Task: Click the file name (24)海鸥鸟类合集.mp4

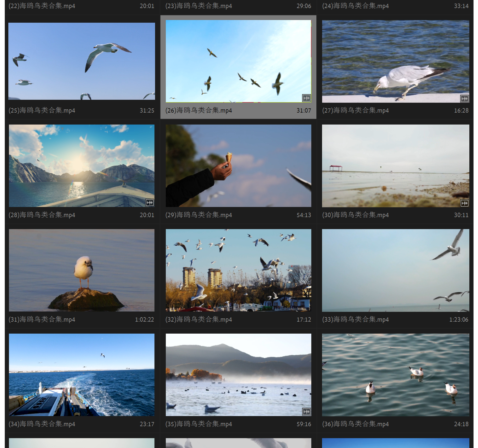Action: (x=356, y=6)
